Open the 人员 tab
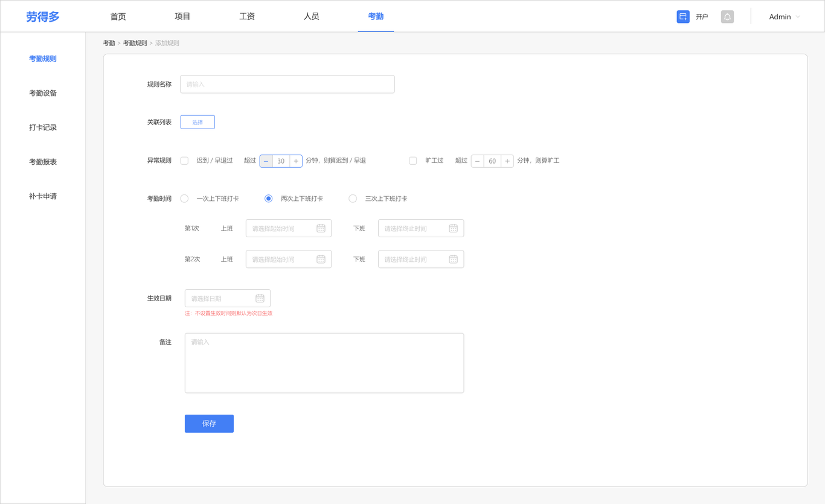Image resolution: width=825 pixels, height=504 pixels. coord(311,16)
